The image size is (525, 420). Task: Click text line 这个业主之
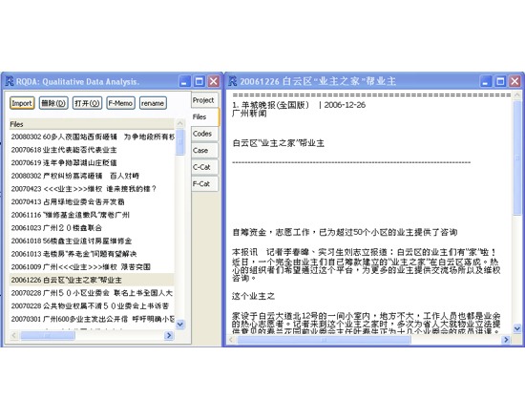point(254,296)
